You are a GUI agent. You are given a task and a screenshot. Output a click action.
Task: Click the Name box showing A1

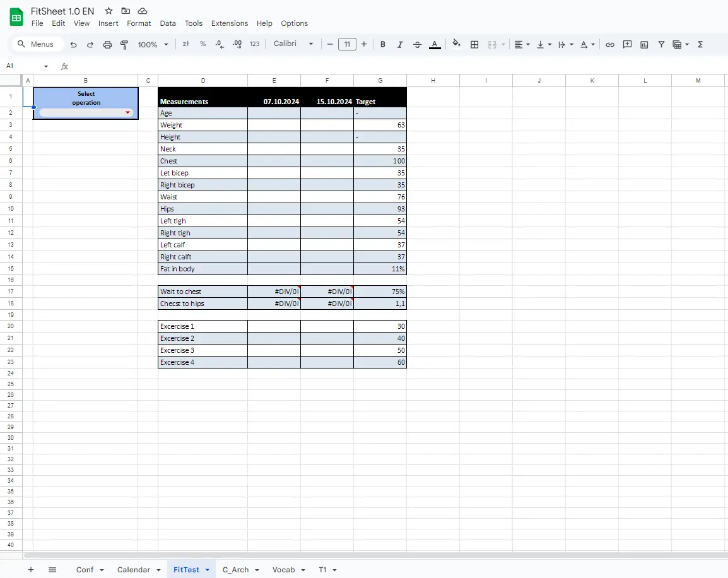click(x=25, y=66)
